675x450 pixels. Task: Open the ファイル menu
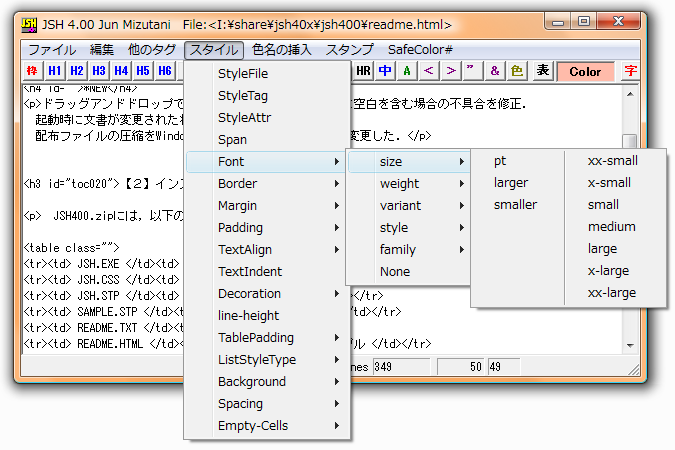tap(52, 50)
